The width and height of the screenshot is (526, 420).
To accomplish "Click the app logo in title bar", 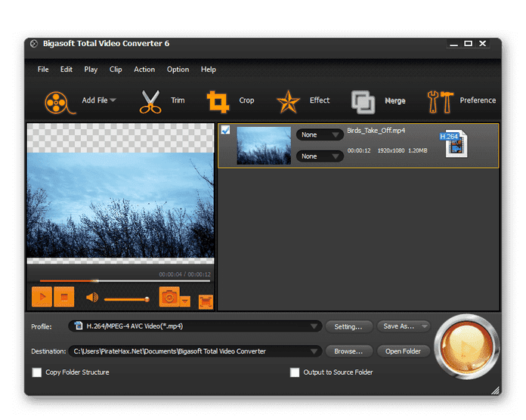I will point(34,44).
